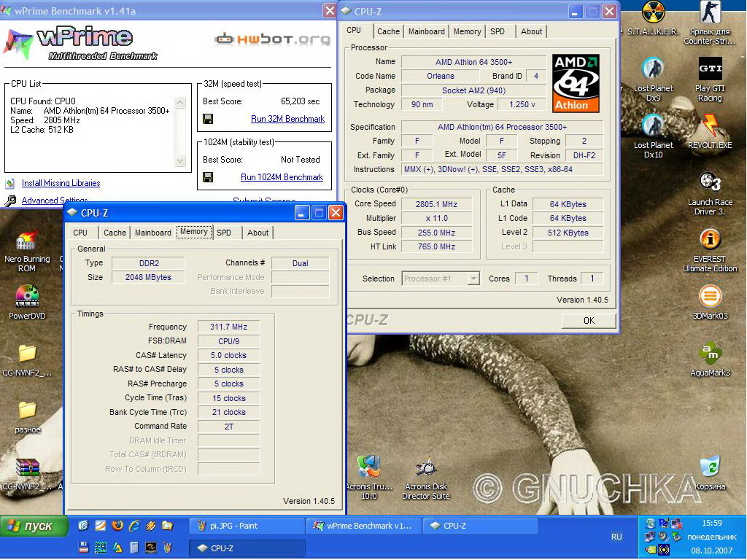This screenshot has height=560, width=747.
Task: Click the CAS# Latency value 5.0 clocks
Action: click(x=228, y=355)
